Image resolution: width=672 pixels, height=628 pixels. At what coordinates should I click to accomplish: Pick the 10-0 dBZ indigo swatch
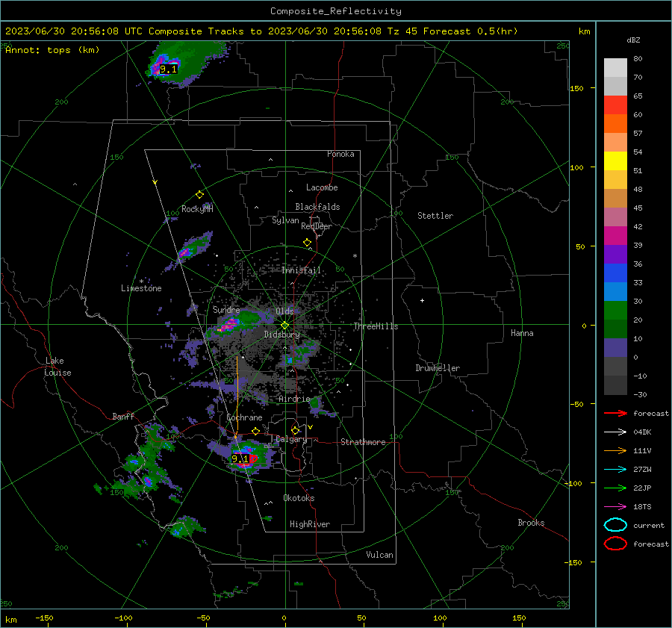[x=615, y=347]
